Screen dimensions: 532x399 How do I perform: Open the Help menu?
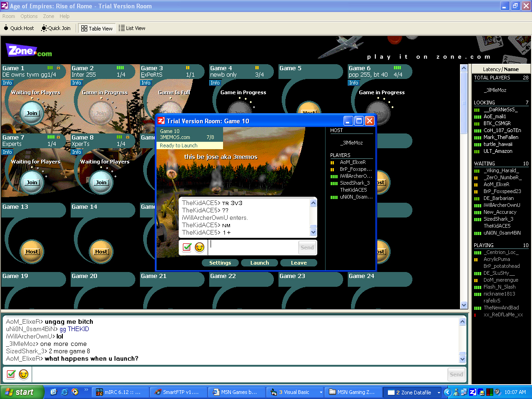pos(65,16)
